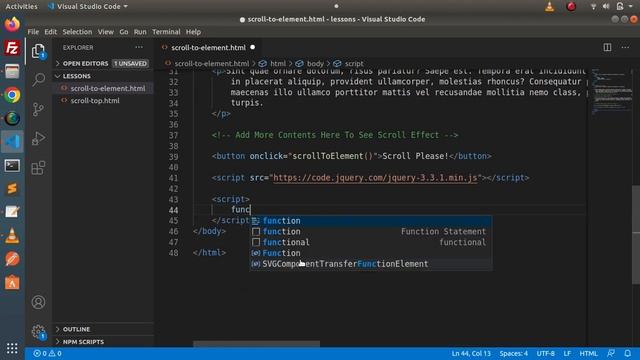
Task: Show errors and warnings in status bar
Action: (x=47, y=353)
